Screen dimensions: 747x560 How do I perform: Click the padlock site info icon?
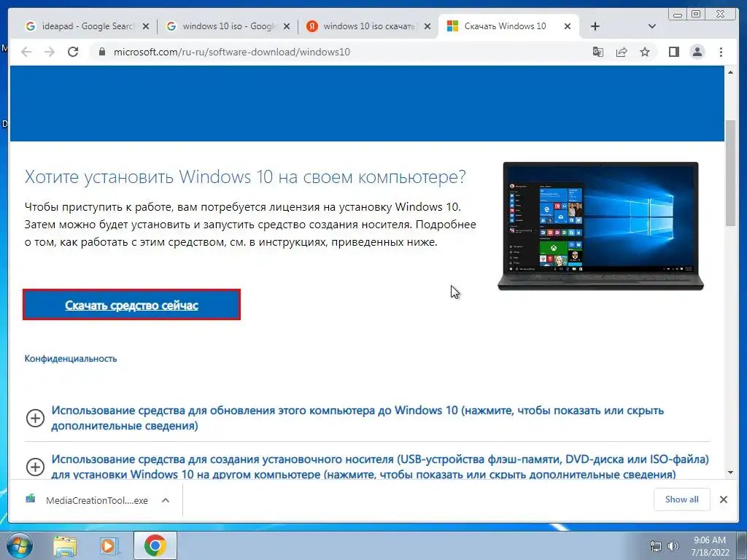click(101, 52)
